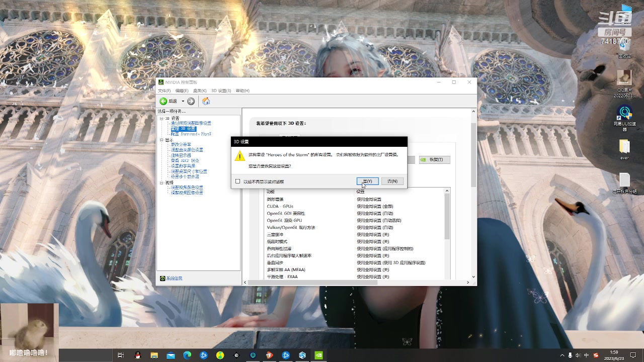Open the 3D 设置(3) menu
The height and width of the screenshot is (362, 644).
coord(221,90)
